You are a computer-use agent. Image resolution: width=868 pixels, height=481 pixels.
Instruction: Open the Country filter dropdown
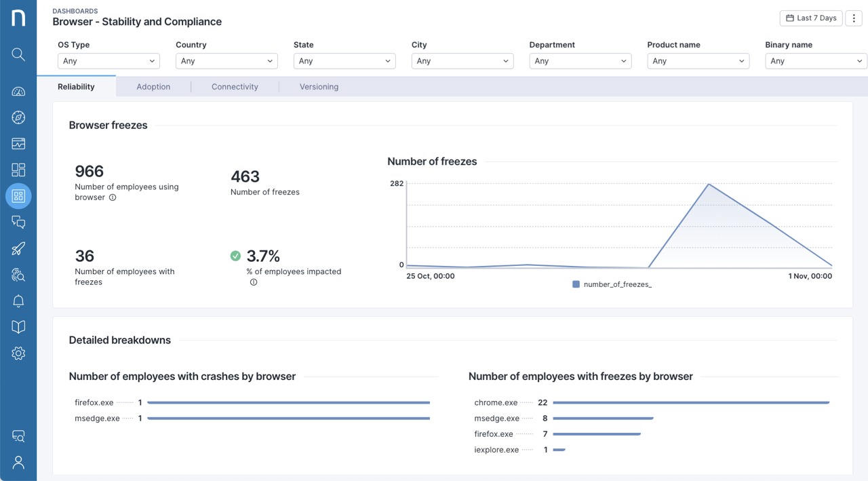[226, 61]
